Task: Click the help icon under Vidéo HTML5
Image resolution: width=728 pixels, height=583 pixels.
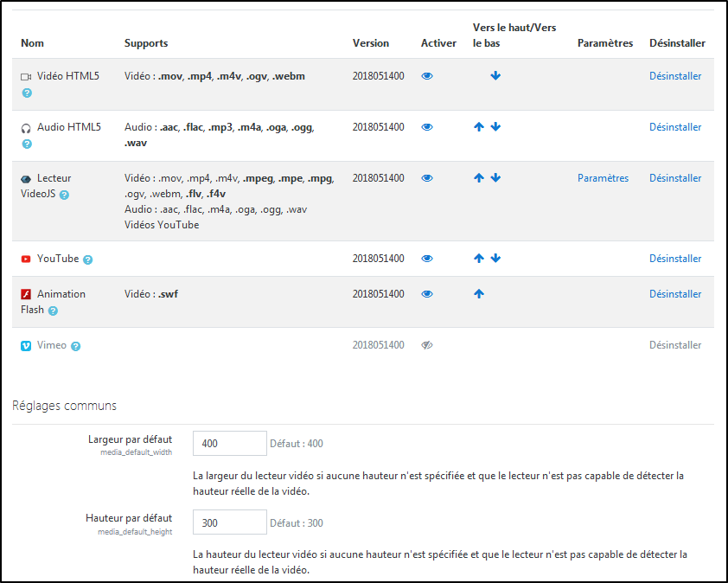Action: coord(27,93)
